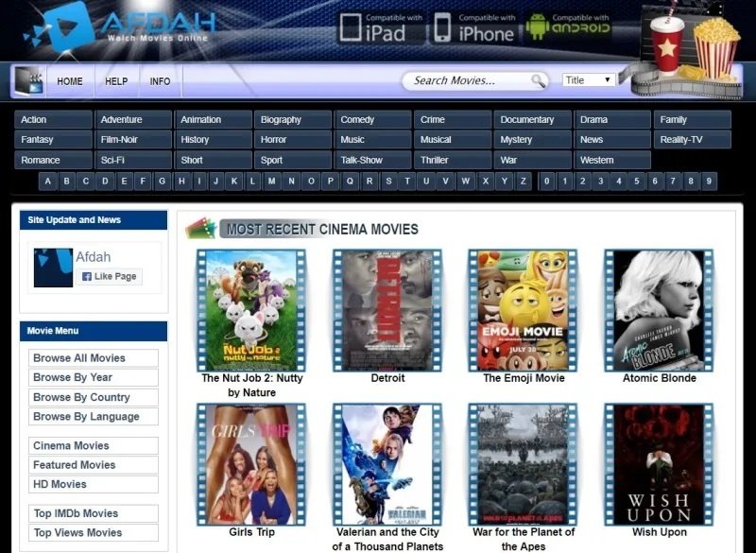Go to the INFO menu item

coord(160,81)
